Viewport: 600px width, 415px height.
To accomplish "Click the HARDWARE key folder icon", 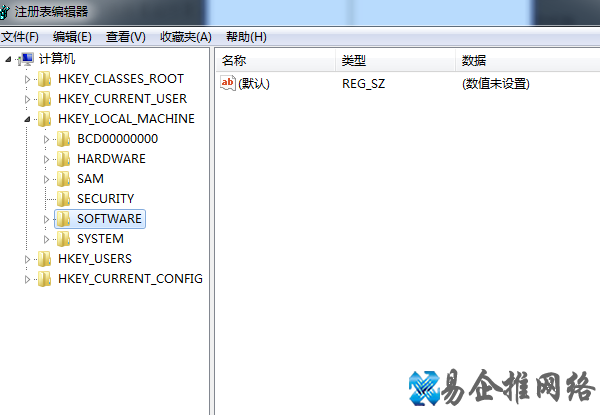I will [x=62, y=159].
